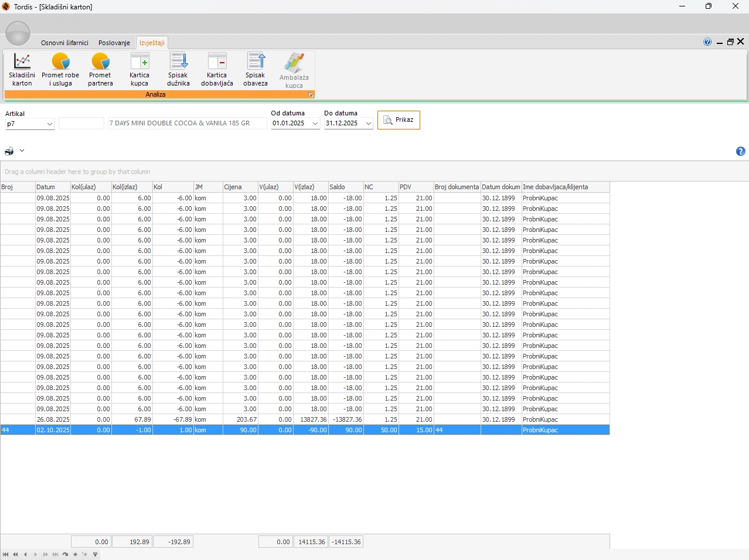Jump to next page of records
The image size is (749, 560).
pos(45,554)
